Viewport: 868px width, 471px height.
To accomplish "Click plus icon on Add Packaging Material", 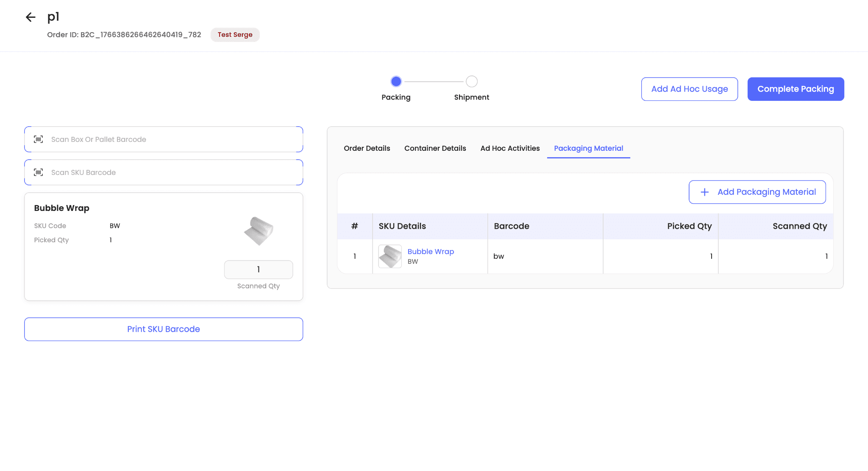I will click(704, 192).
